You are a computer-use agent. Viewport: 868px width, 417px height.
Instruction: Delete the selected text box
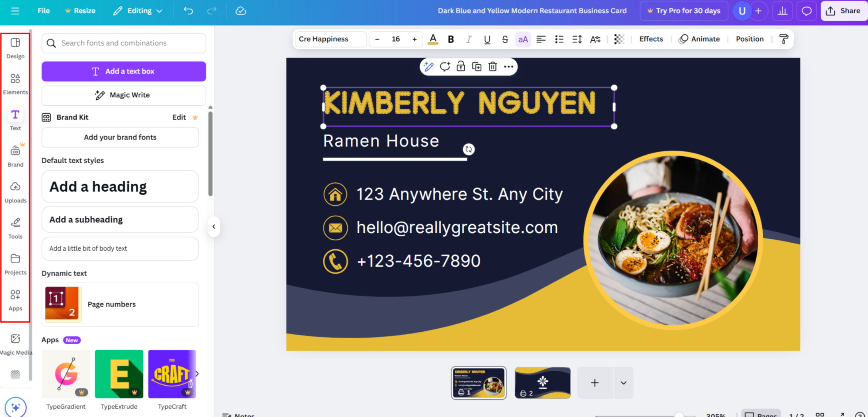coord(493,67)
